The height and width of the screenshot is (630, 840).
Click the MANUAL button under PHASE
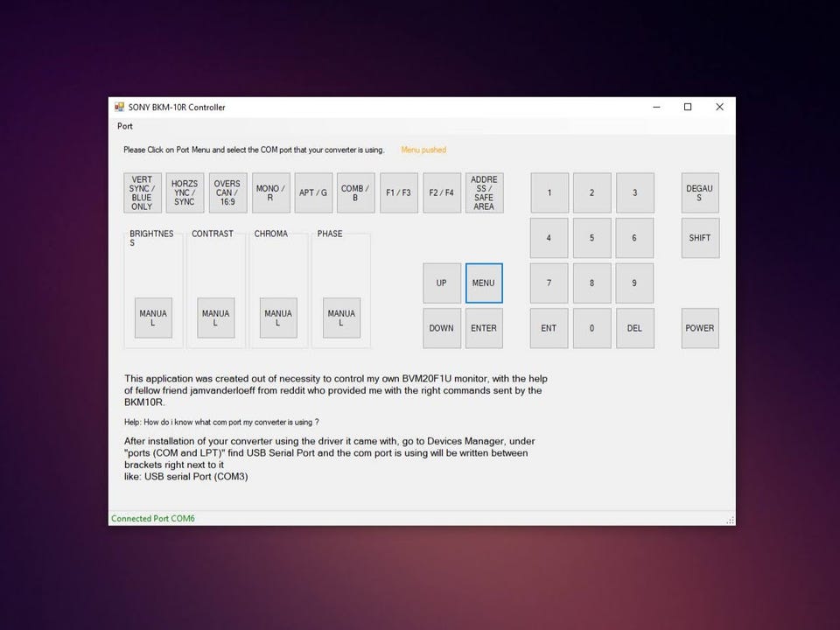[341, 318]
